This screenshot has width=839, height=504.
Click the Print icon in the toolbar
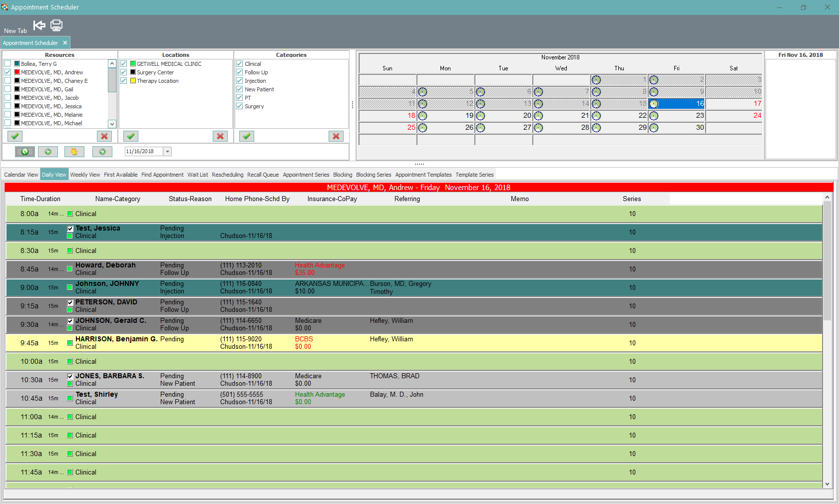pos(56,25)
